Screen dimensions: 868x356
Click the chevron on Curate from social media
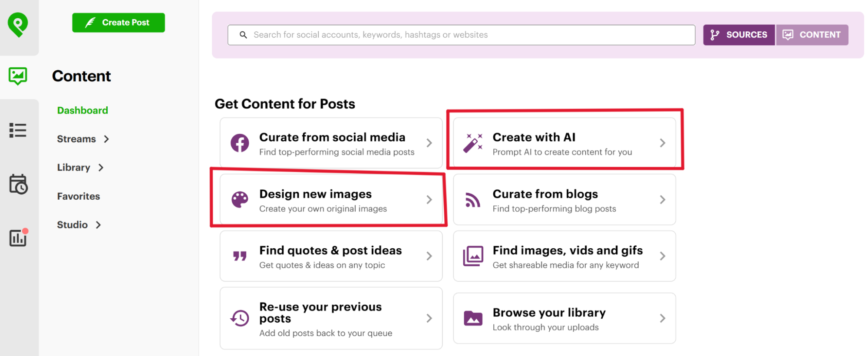pos(429,143)
